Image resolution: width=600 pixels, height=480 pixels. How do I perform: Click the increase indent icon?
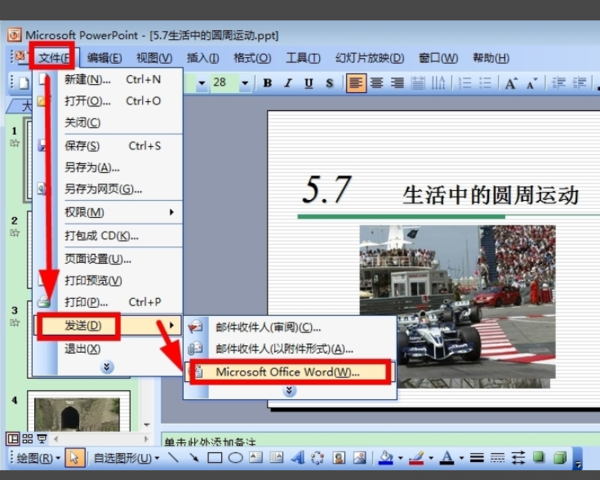click(x=580, y=83)
